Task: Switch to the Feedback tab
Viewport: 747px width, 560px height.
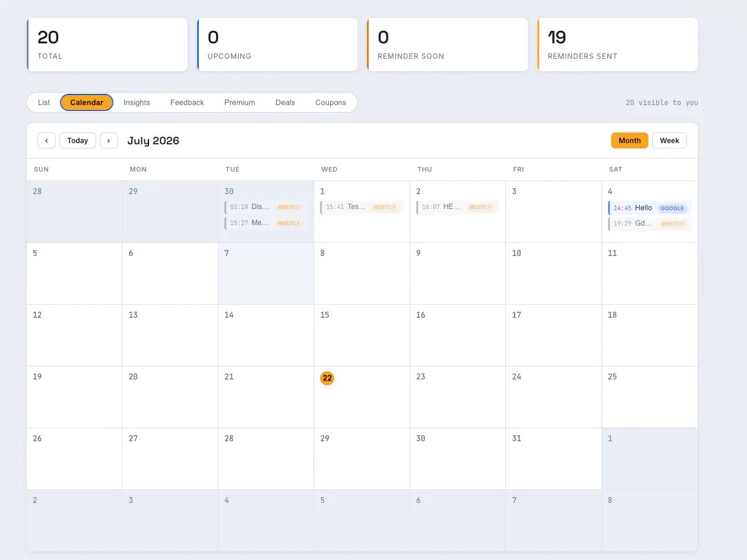Action: coord(187,102)
